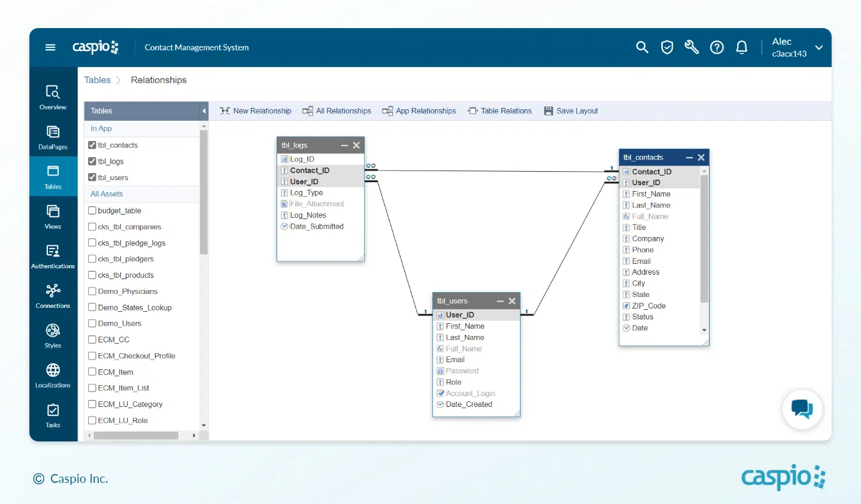
Task: Open the live chat bubble
Action: coord(802,409)
